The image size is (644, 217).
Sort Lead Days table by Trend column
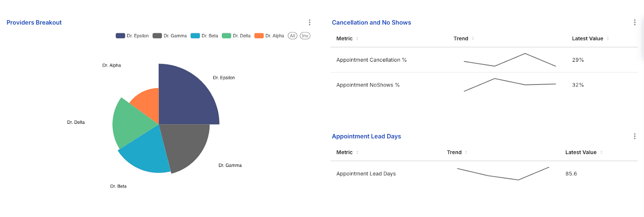[466, 152]
